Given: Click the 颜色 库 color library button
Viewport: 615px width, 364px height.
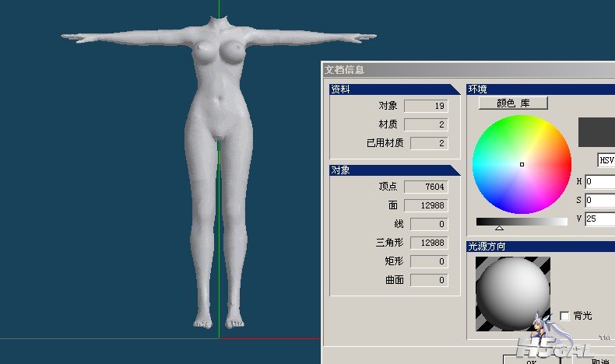Looking at the screenshot, I should coord(512,103).
